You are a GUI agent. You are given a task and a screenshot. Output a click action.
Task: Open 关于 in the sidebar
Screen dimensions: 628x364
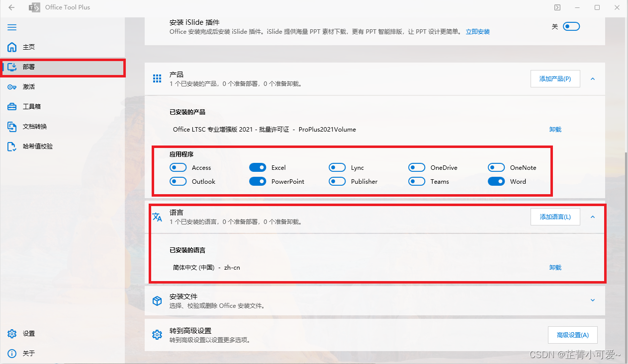pos(62,354)
